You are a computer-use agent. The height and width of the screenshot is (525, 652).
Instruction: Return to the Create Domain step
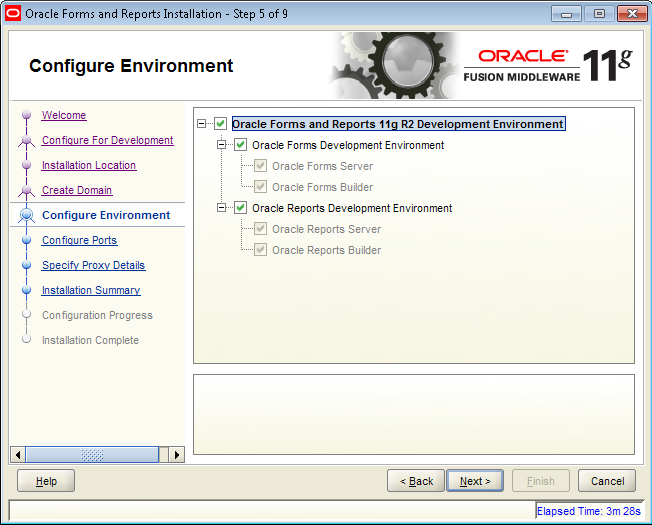(77, 190)
